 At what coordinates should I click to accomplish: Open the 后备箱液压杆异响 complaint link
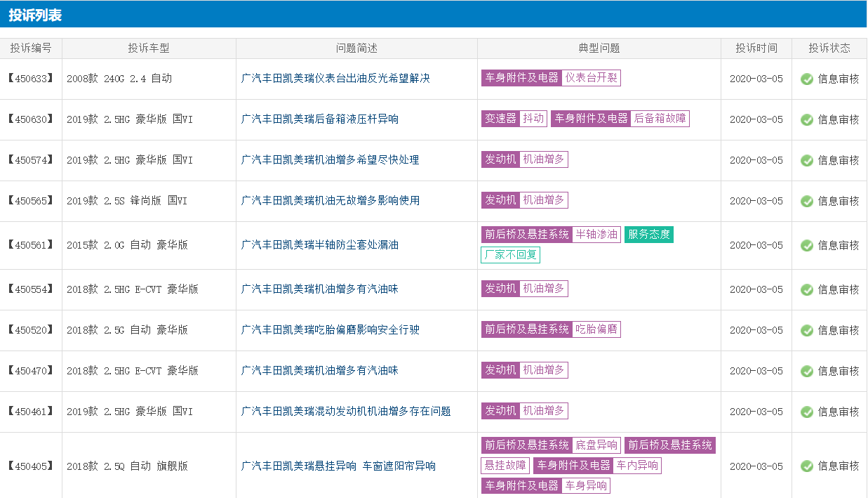320,119
